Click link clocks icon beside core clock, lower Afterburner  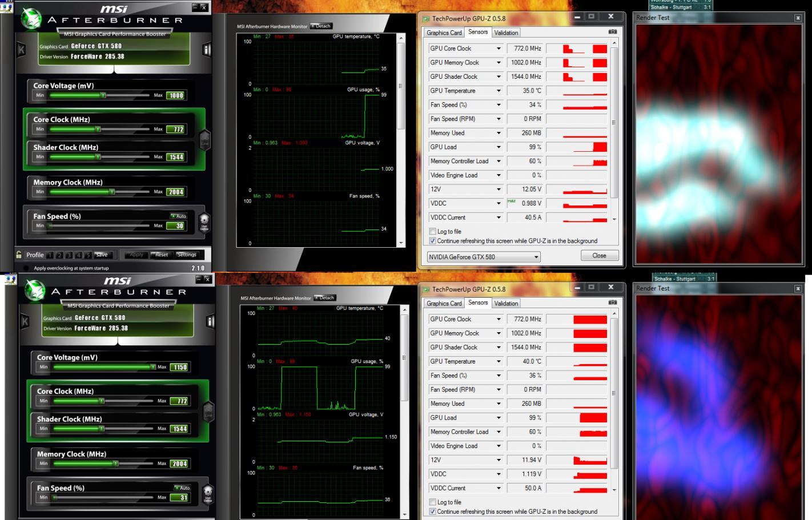click(x=208, y=412)
